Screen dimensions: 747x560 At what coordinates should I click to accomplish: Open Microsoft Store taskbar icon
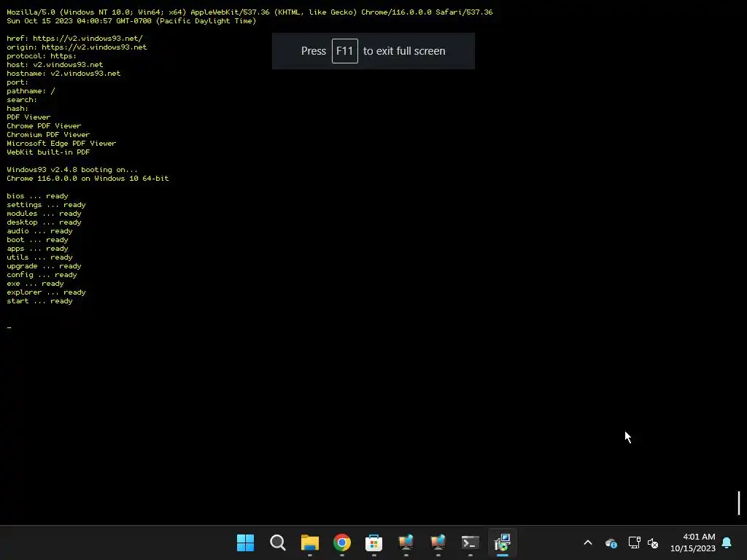[x=374, y=542]
